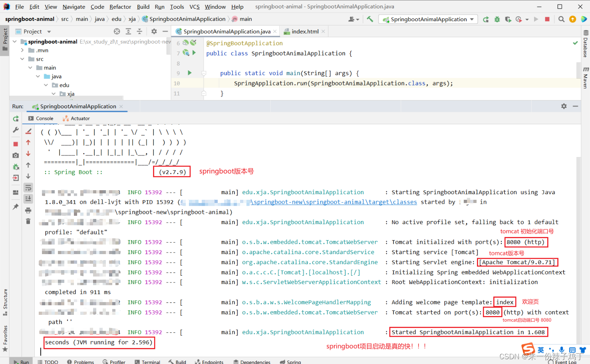Pin the Run tab with pin icon
The image size is (590, 364).
click(16, 207)
